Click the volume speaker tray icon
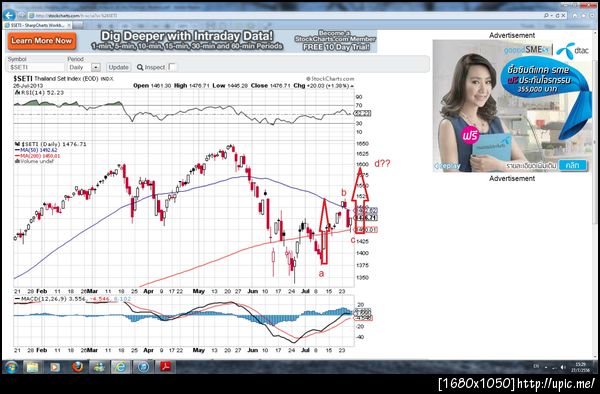The height and width of the screenshot is (394, 600). tap(562, 367)
